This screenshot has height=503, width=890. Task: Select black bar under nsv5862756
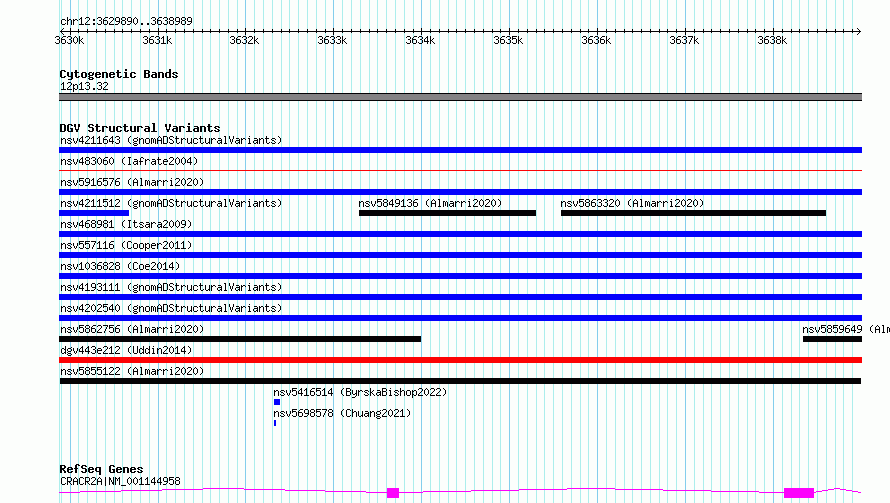240,339
